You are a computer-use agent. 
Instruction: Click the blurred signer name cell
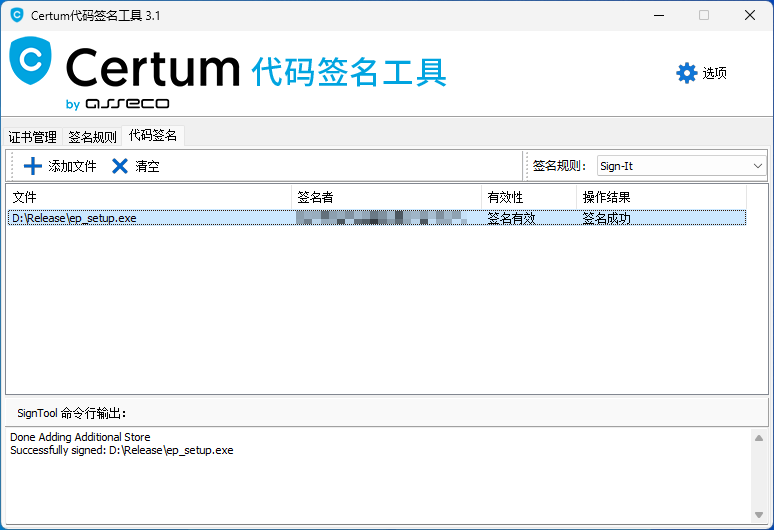click(x=381, y=218)
